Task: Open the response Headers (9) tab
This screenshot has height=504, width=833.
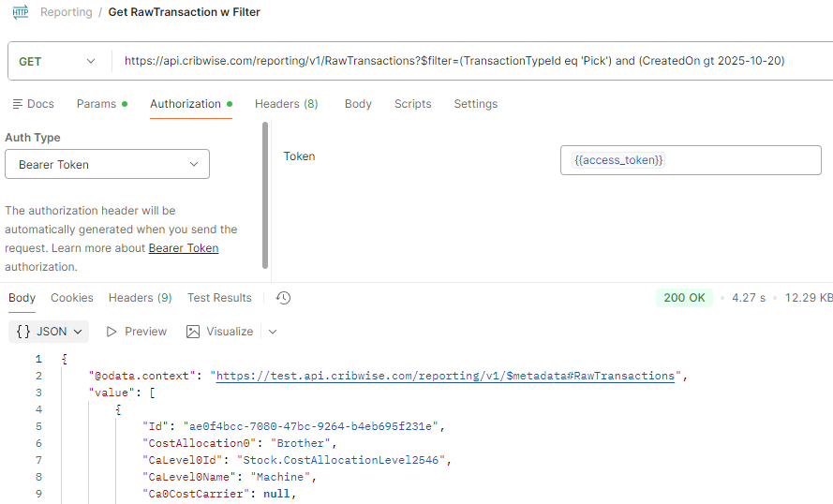Action: [141, 298]
